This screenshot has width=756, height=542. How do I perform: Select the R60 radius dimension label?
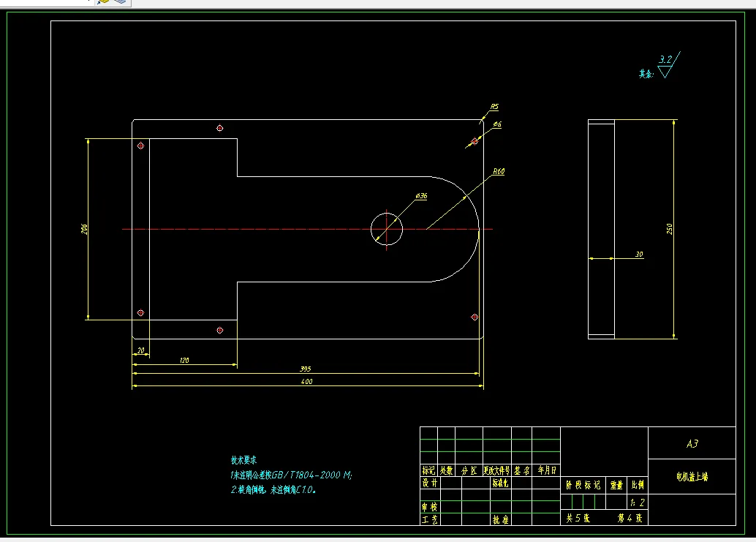click(x=499, y=171)
